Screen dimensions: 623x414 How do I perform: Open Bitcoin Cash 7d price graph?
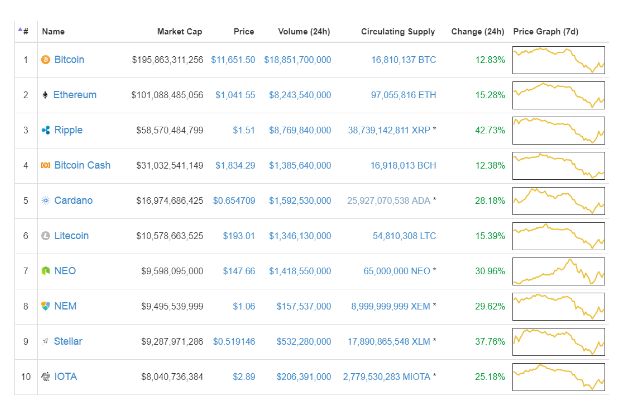[x=558, y=165]
